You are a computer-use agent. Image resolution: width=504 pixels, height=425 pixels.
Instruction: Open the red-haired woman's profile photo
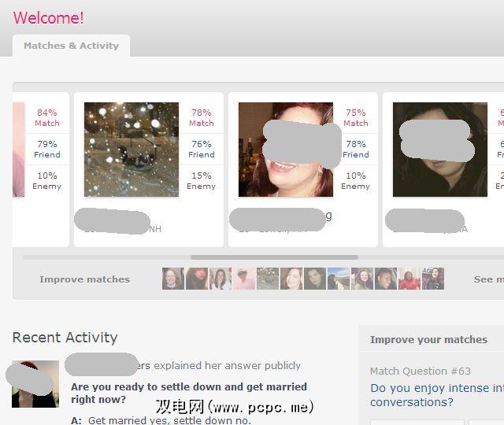pyautogui.click(x=285, y=150)
